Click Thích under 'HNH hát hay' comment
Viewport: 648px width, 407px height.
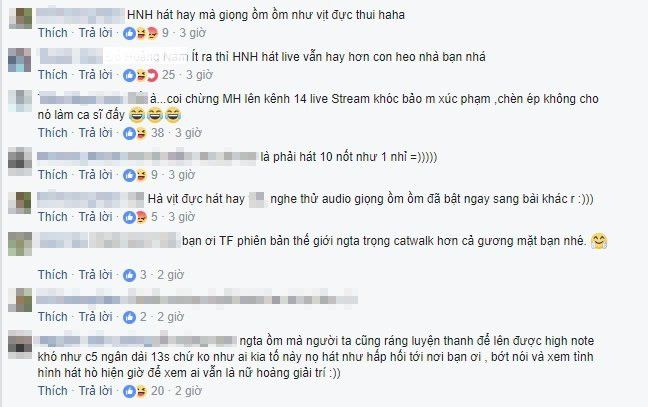point(52,33)
